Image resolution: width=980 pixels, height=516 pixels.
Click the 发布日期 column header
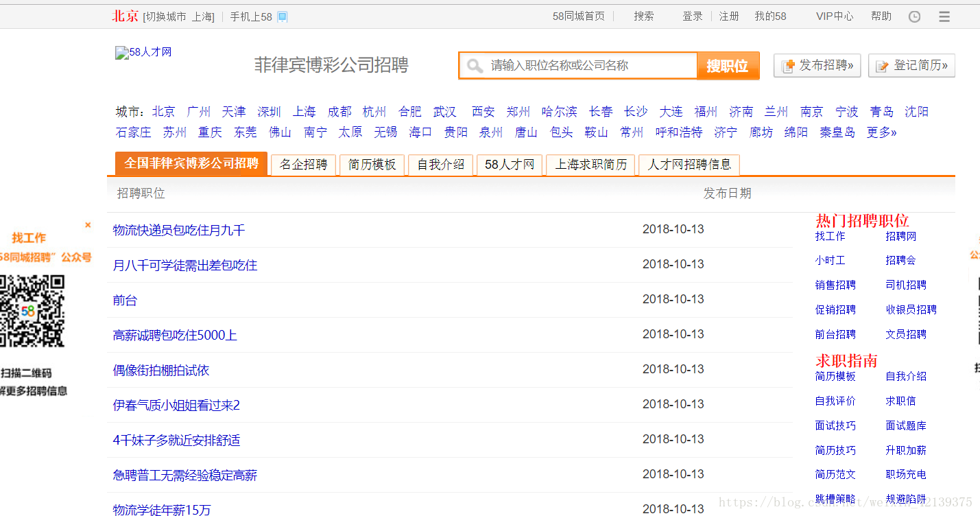[x=727, y=193]
